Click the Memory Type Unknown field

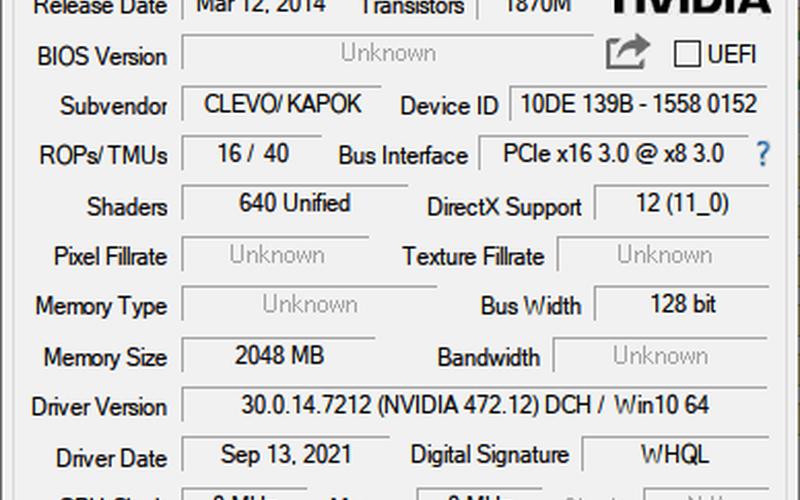(x=309, y=304)
